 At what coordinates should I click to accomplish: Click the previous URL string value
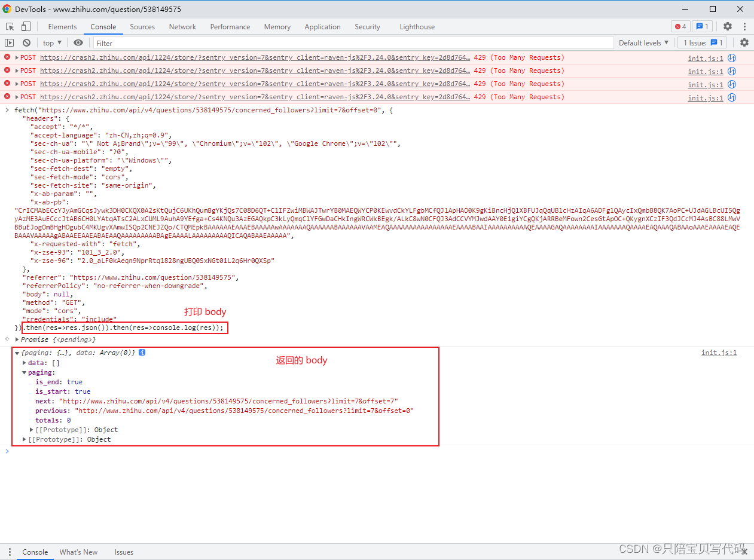[245, 411]
